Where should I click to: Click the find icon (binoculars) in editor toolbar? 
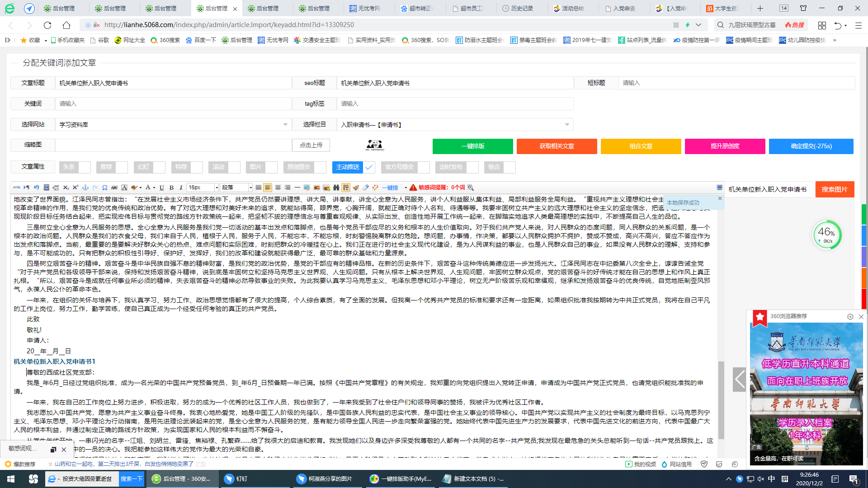tap(337, 187)
